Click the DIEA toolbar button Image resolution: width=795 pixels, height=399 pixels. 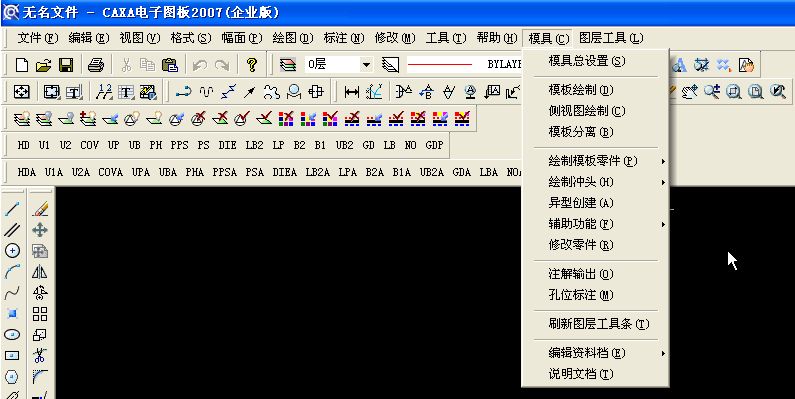(284, 172)
